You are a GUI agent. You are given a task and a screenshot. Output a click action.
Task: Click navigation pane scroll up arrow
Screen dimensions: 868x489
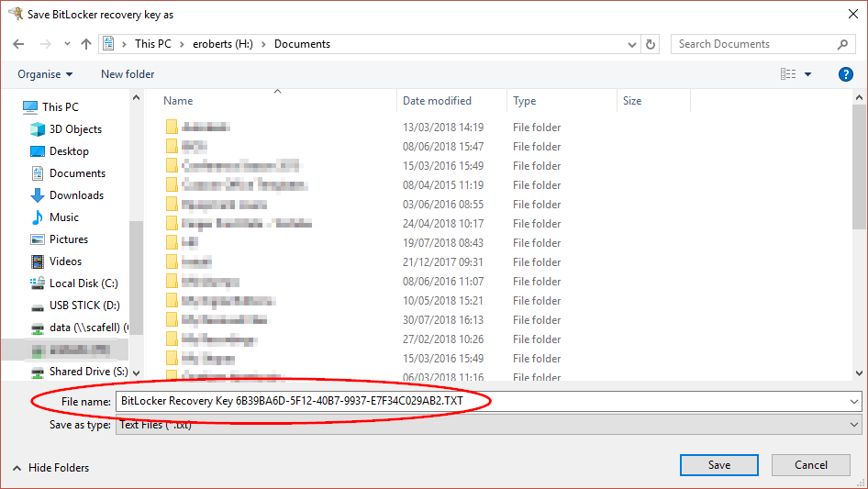(136, 98)
